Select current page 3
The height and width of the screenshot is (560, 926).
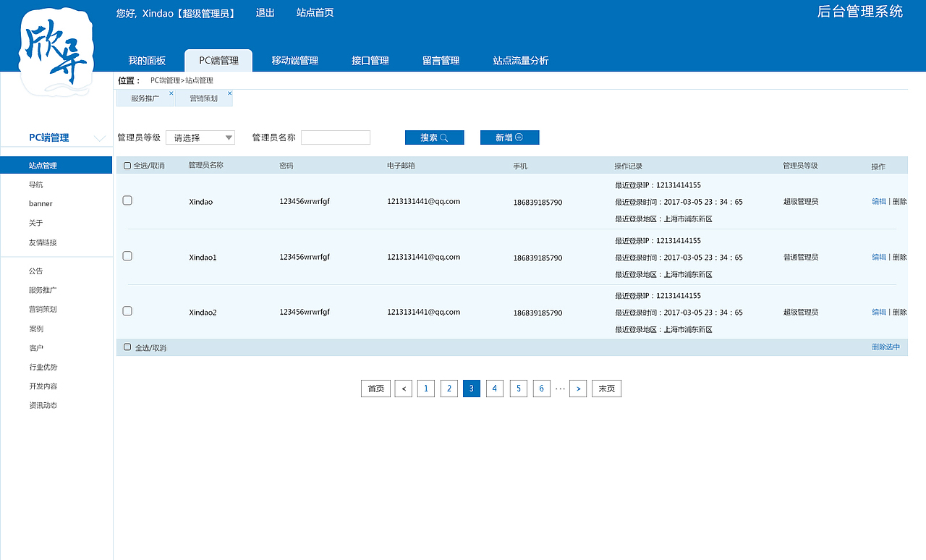(x=472, y=389)
